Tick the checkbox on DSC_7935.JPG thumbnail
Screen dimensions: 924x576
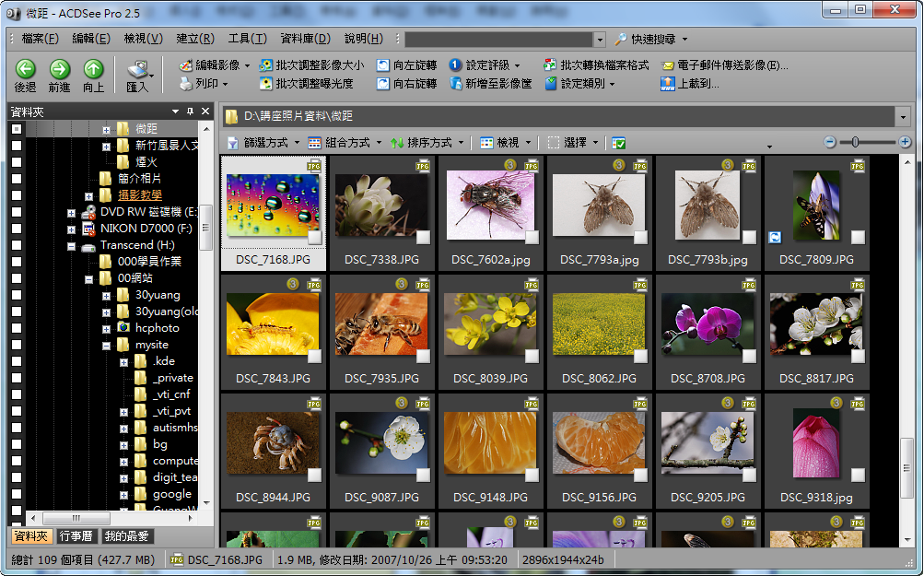point(423,357)
